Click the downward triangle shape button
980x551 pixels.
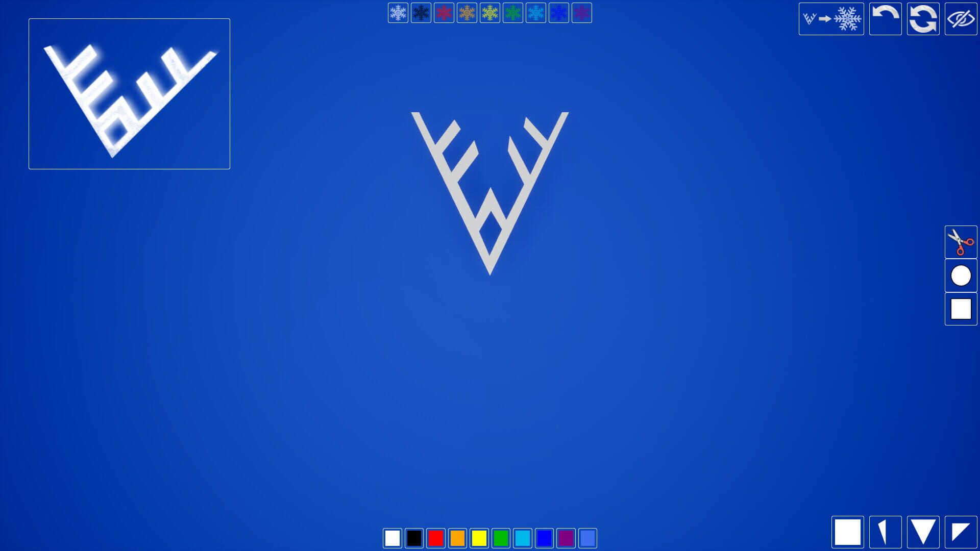(923, 532)
